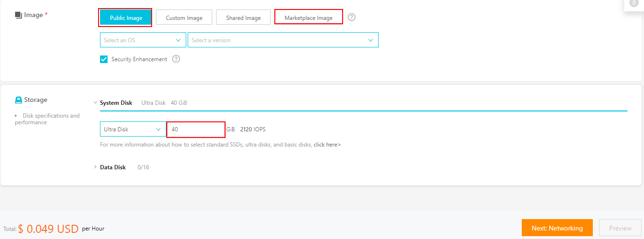This screenshot has height=239, width=644.
Task: Follow the "click here>" disk info link
Action: 327,145
